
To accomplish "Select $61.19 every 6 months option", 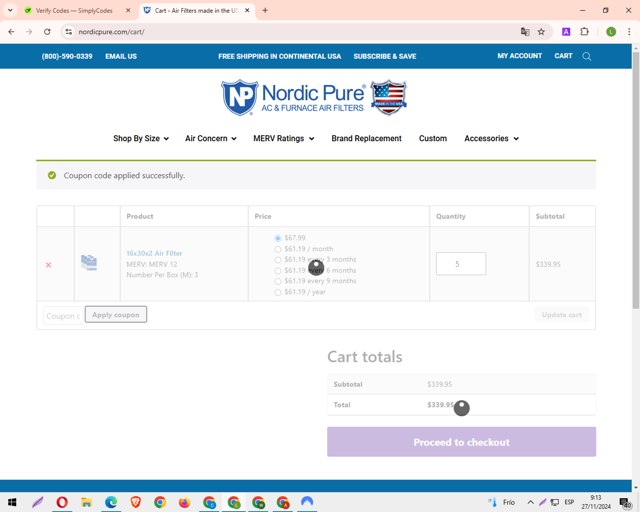I will pos(278,271).
